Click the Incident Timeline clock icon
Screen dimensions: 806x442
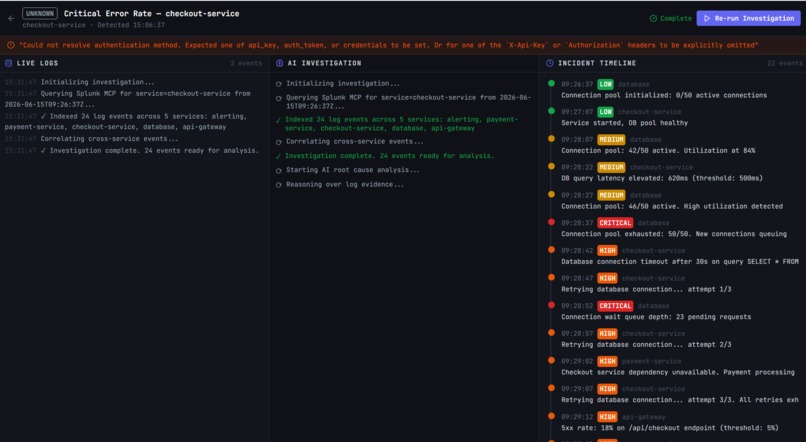click(x=549, y=63)
